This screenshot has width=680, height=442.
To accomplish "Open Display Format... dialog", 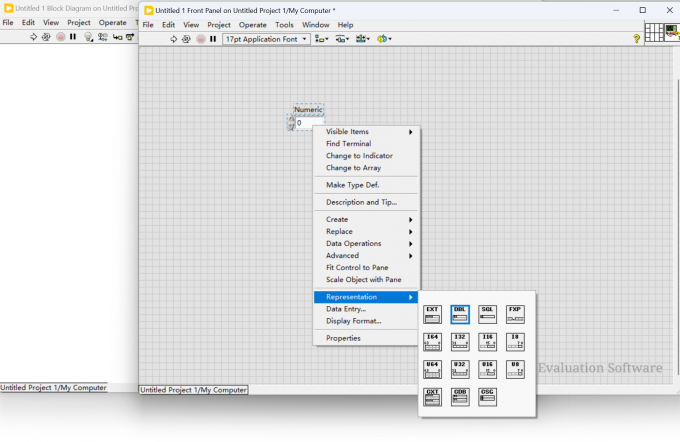I will [366, 321].
